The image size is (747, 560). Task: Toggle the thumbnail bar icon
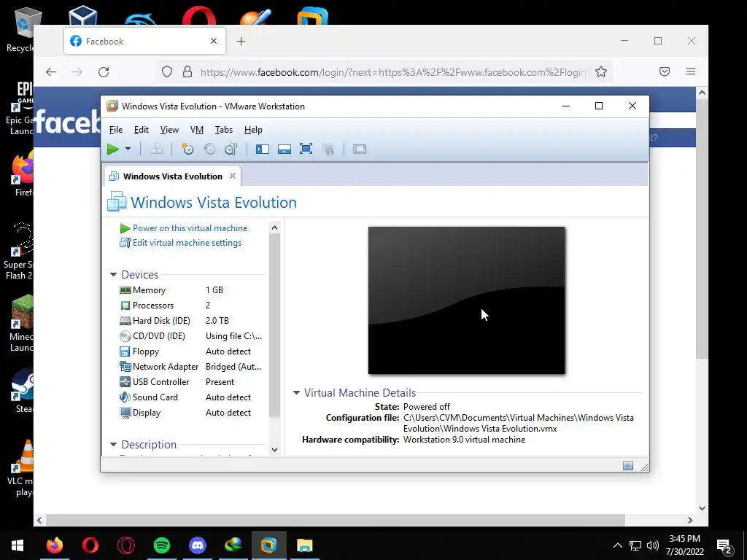pyautogui.click(x=285, y=149)
